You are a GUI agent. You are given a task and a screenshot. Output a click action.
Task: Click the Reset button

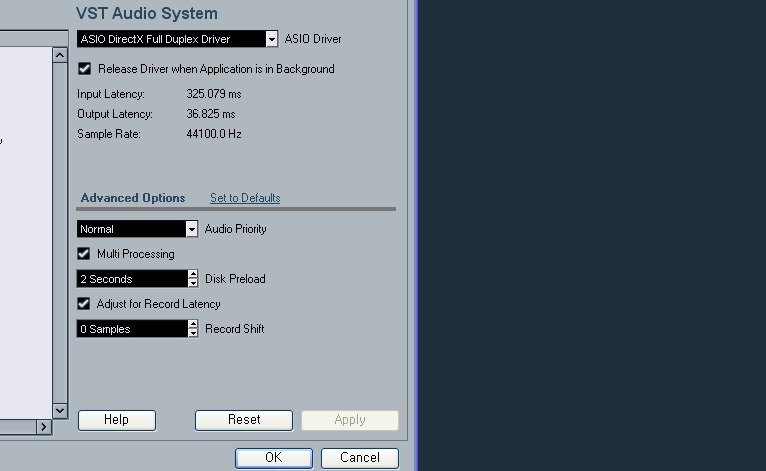point(244,420)
